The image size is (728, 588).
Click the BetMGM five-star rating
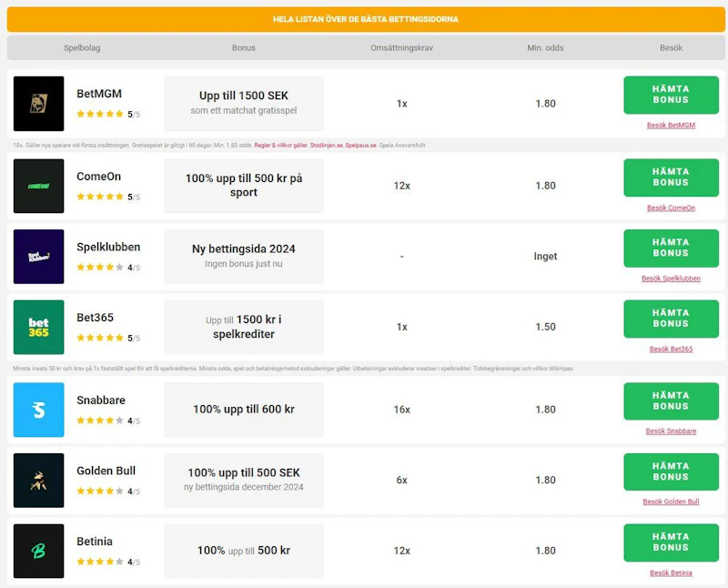[100, 115]
